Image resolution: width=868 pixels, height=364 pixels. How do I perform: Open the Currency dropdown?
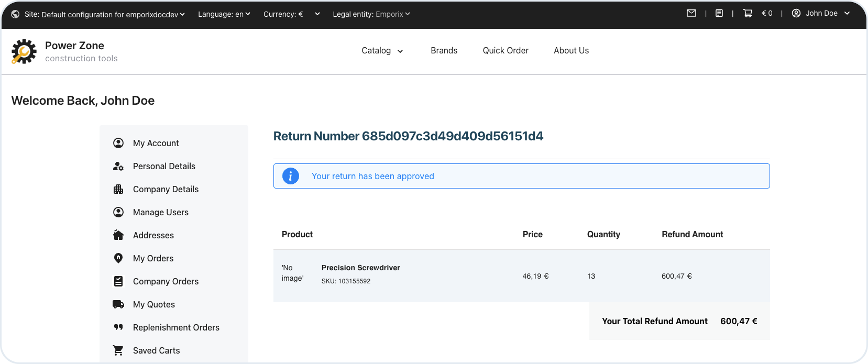pyautogui.click(x=291, y=14)
